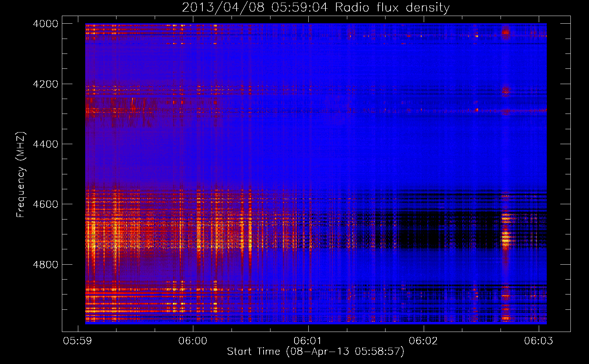Click the 06:02 time tick label
Viewport: 589px width, 364px height.
[423, 341]
